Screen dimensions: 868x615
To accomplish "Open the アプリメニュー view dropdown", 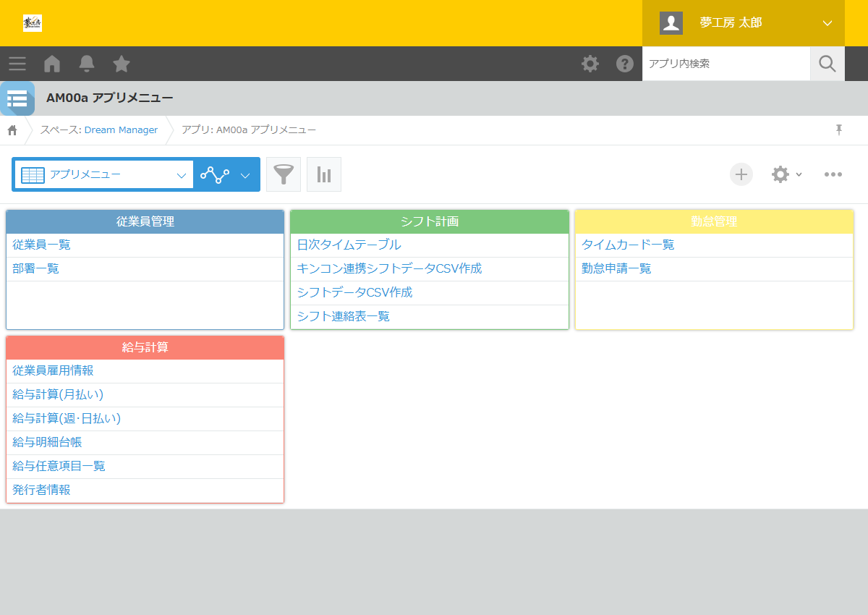I will coord(103,174).
